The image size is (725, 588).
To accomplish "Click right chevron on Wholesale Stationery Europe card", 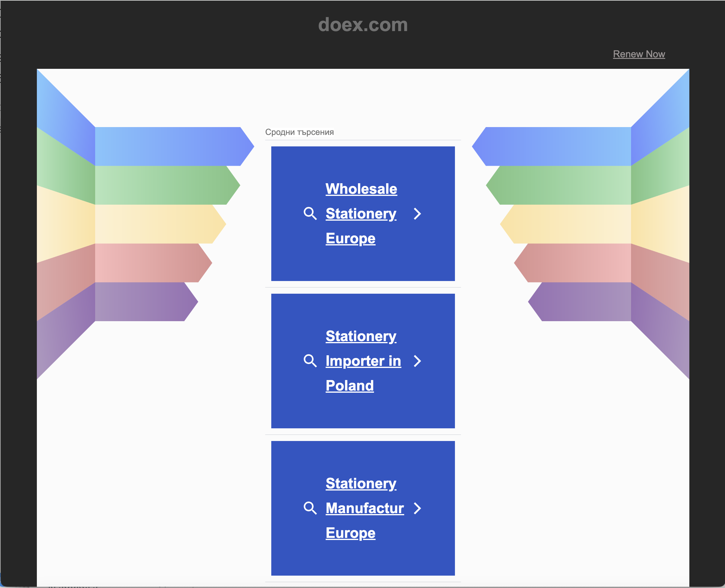I will (x=417, y=214).
